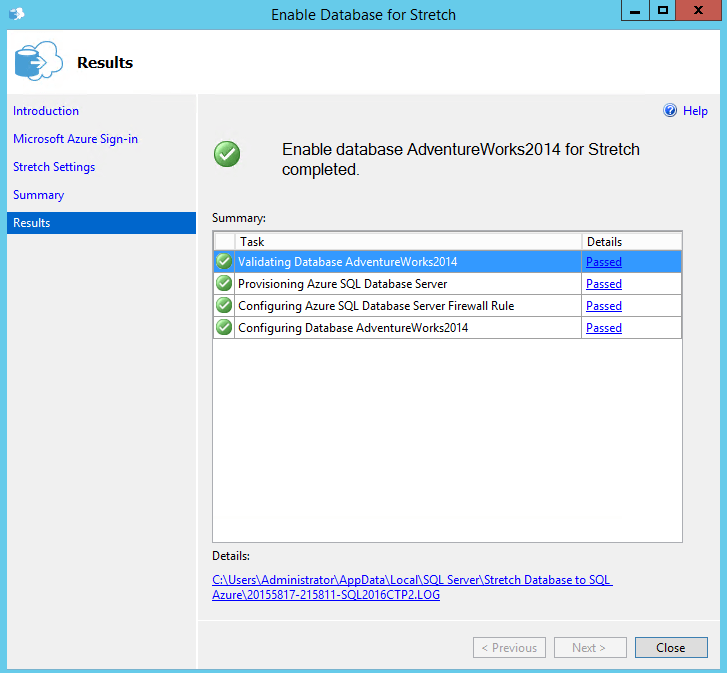
Task: Select the Results page in sidebar
Action: (32, 223)
